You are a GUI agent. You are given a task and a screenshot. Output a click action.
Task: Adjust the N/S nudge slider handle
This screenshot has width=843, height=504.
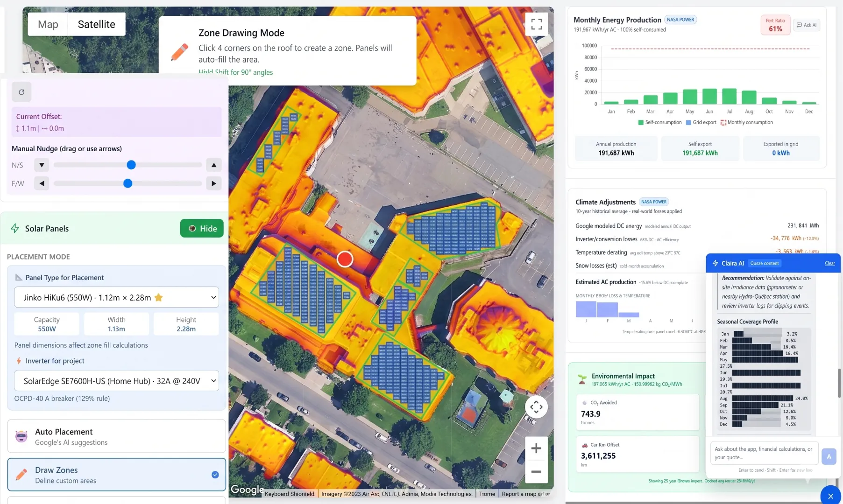pos(131,165)
